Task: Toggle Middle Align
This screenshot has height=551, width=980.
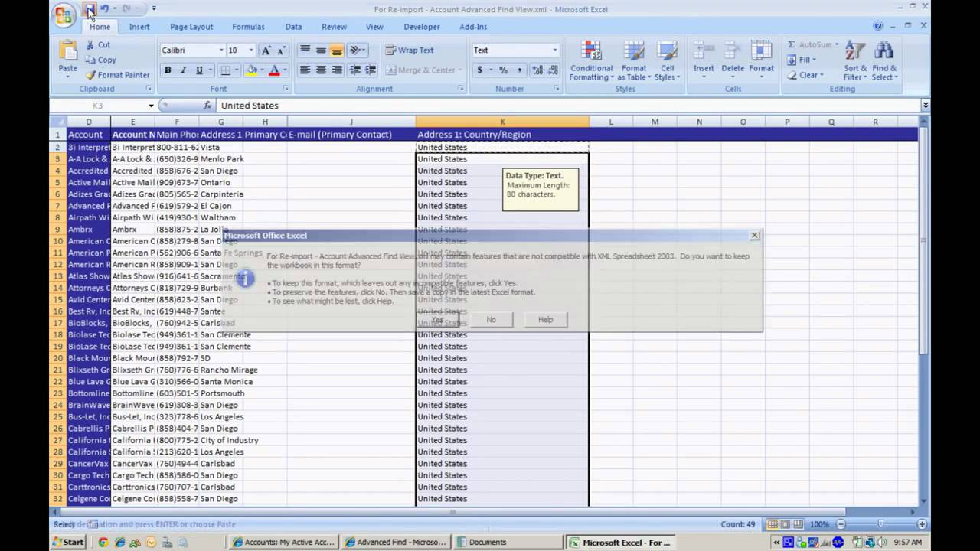Action: (x=321, y=51)
